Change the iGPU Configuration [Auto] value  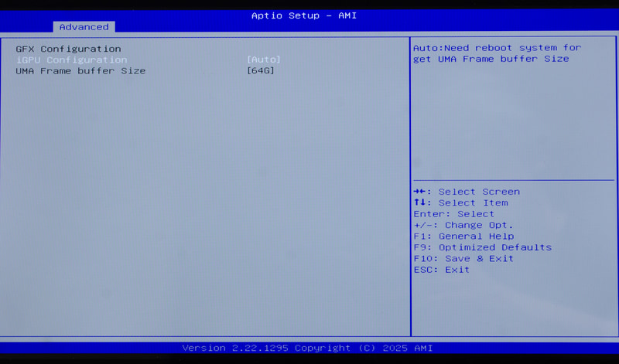pos(263,60)
